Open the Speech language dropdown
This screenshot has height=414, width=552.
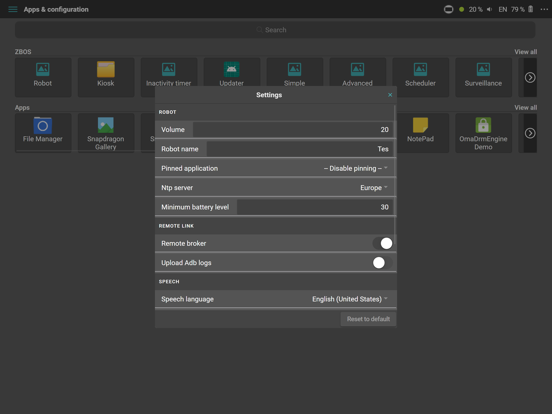[350, 299]
